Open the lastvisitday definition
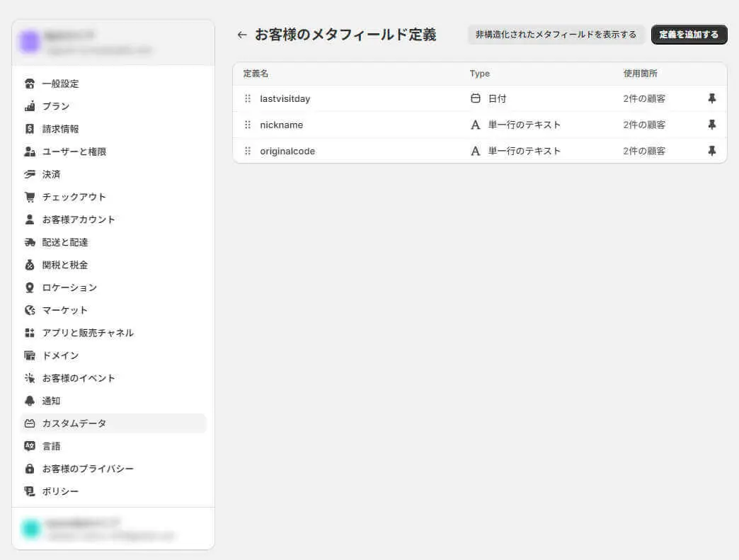This screenshot has width=739, height=560. click(285, 98)
